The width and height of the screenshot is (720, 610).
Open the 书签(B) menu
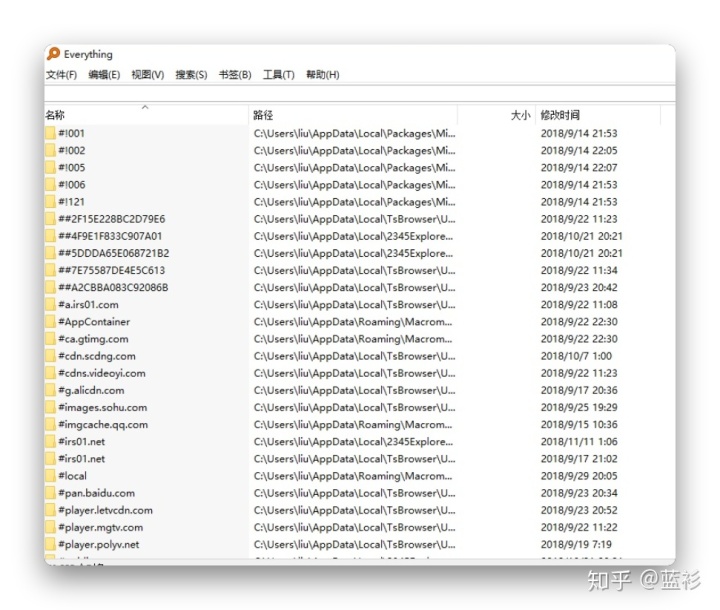[x=235, y=74]
